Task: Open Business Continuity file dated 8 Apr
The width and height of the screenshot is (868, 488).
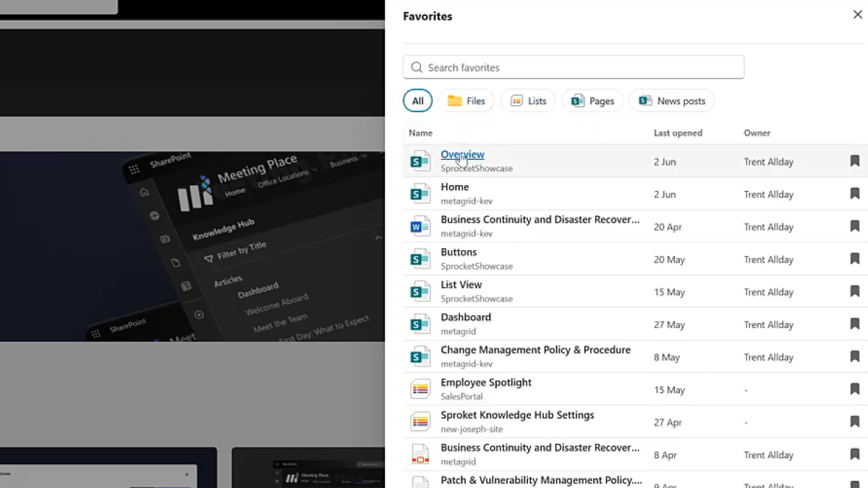Action: pos(540,448)
